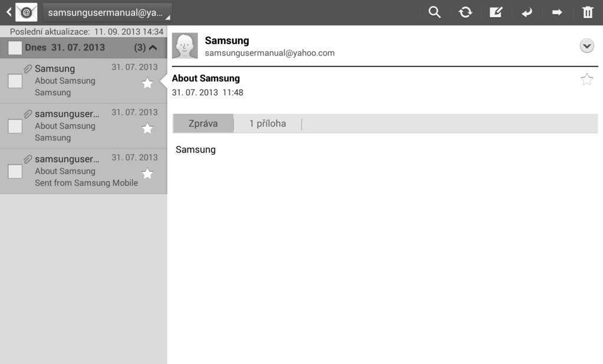
Task: Toggle star on Sent from Samsung Mobile email
Action: pyautogui.click(x=147, y=173)
